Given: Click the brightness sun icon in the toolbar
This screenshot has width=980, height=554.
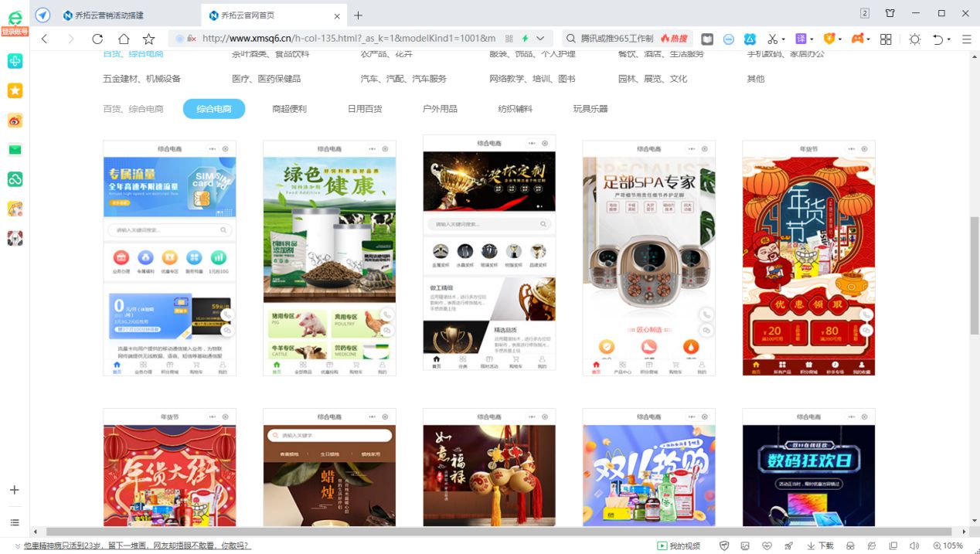Looking at the screenshot, I should tap(914, 39).
